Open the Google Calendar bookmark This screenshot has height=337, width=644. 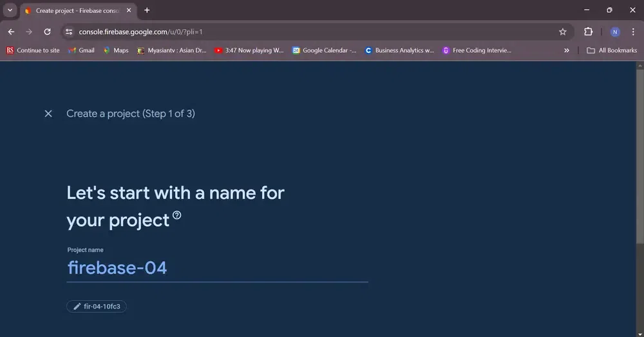tap(324, 50)
